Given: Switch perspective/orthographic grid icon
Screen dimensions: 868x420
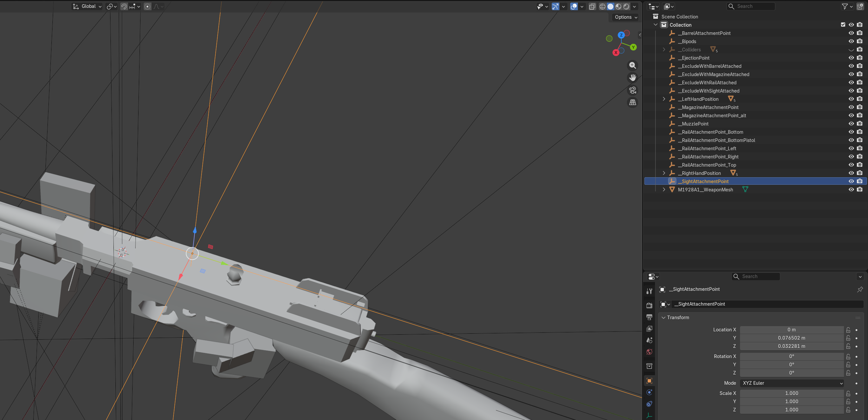Looking at the screenshot, I should [633, 103].
